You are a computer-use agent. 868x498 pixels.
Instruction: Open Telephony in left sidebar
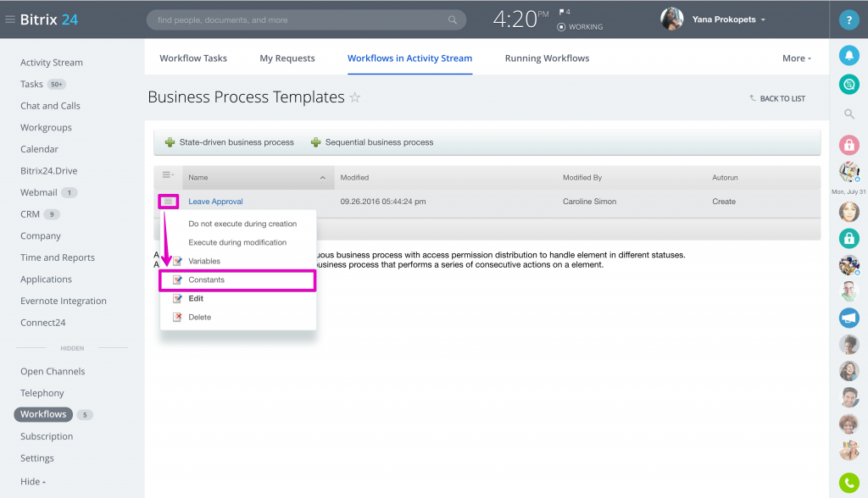(x=42, y=393)
